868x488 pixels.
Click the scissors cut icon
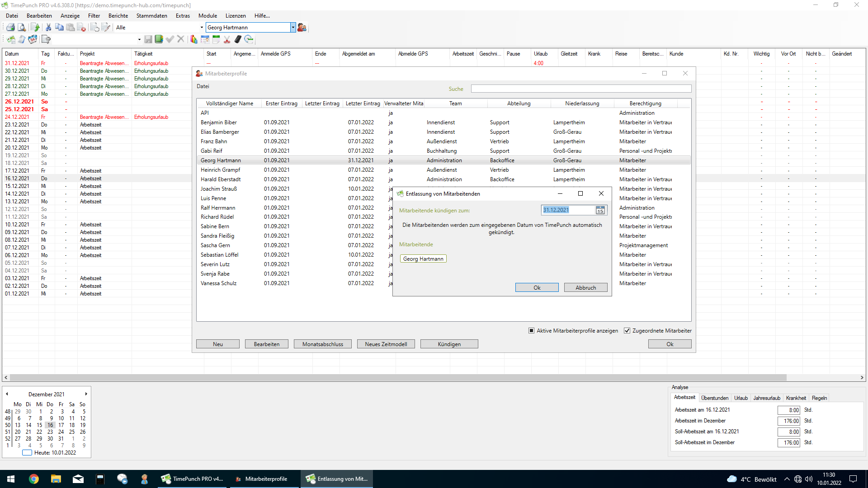[48, 28]
